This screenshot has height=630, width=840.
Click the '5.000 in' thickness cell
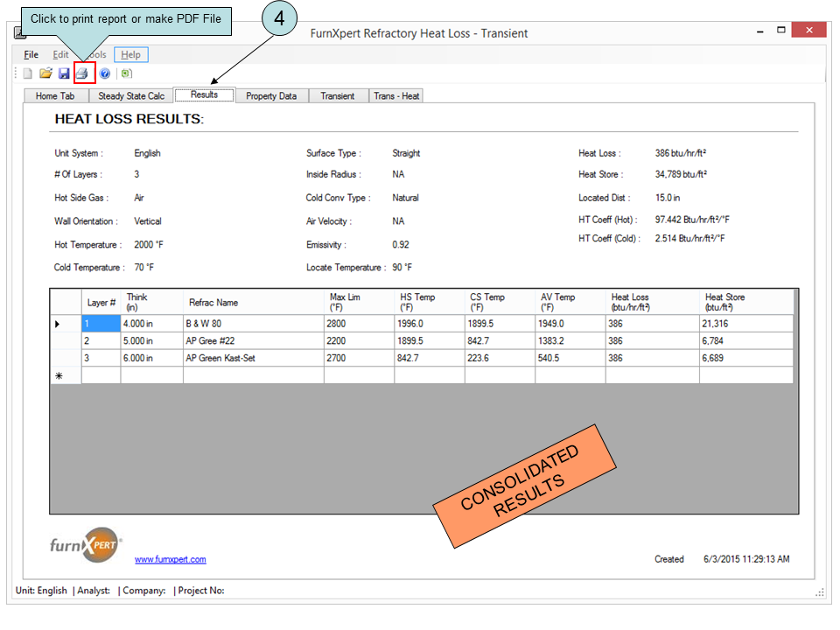click(x=152, y=340)
